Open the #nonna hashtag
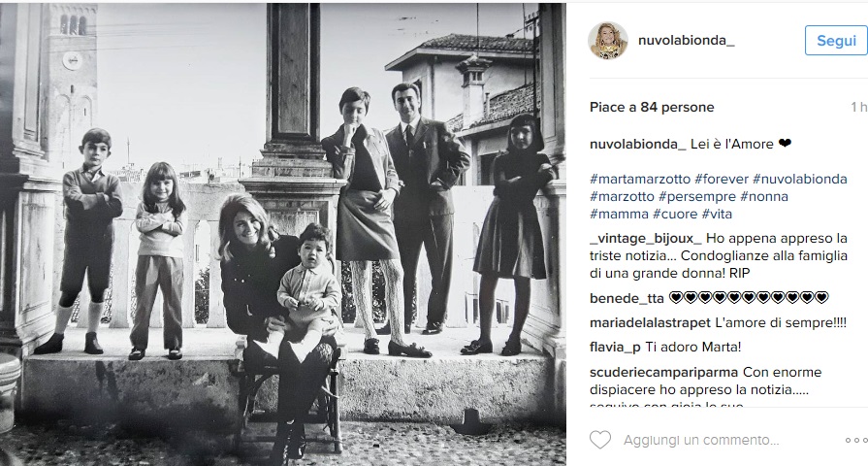Viewport: 868px width, 466px height. (x=764, y=196)
